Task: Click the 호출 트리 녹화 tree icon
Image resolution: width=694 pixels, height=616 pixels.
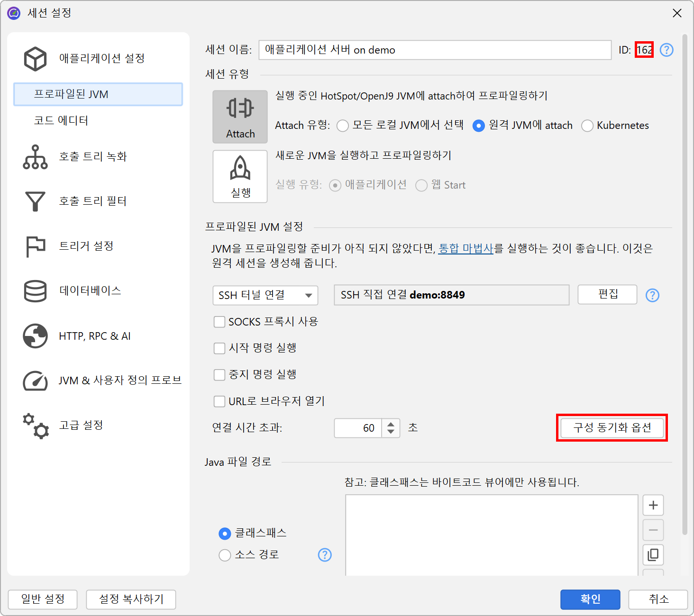Action: coord(36,157)
